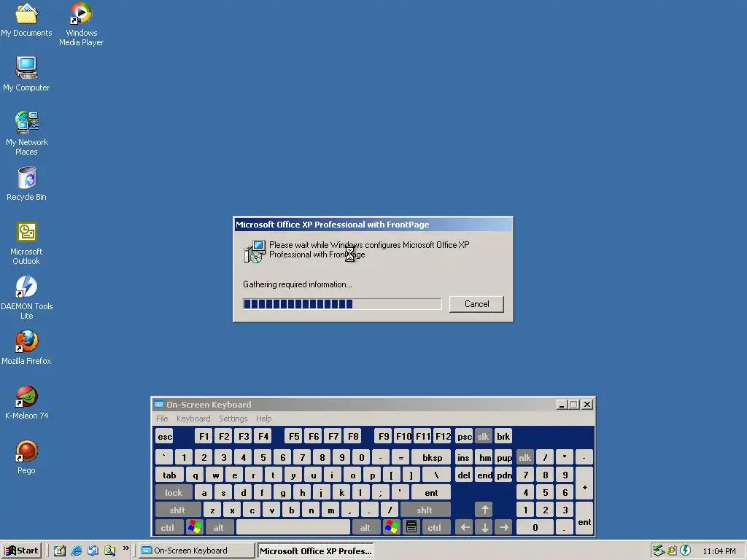Screen dimensions: 747x560
Task: Click the right arrow key on keyboard
Action: (504, 527)
